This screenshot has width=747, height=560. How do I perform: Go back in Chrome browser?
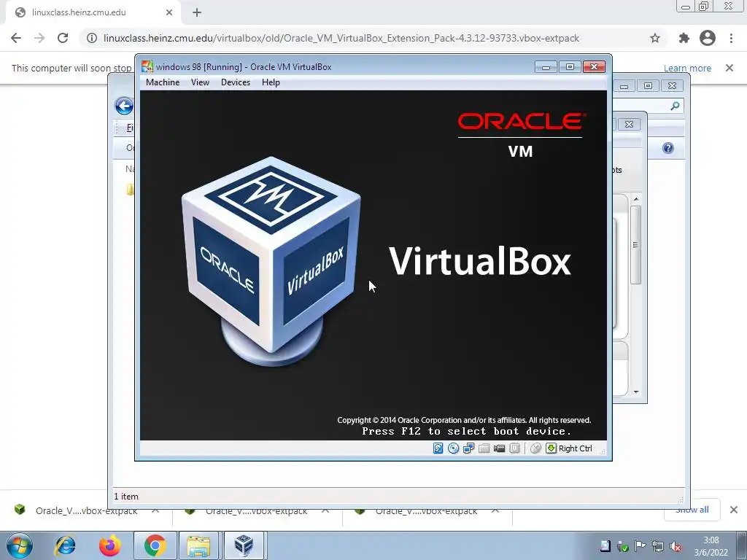[x=16, y=38]
